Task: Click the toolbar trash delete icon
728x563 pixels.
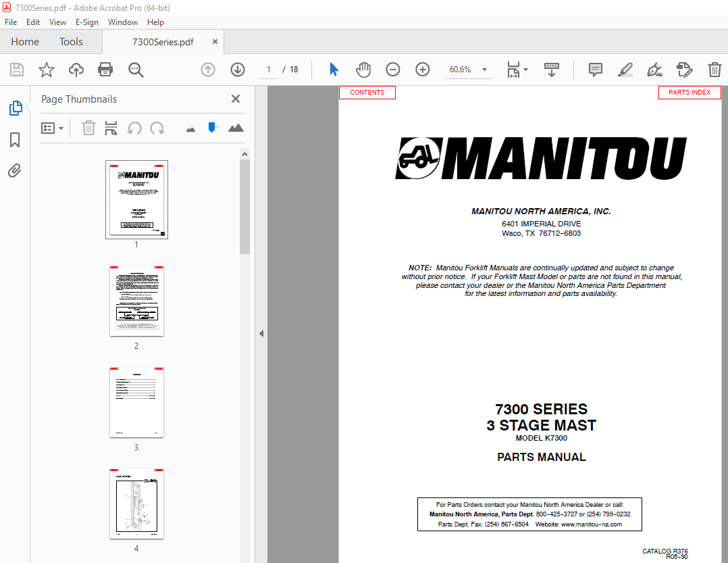Action: pos(714,70)
